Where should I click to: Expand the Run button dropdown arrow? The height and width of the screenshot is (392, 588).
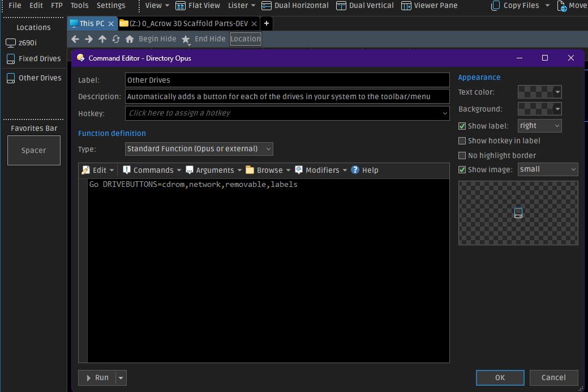tap(121, 378)
